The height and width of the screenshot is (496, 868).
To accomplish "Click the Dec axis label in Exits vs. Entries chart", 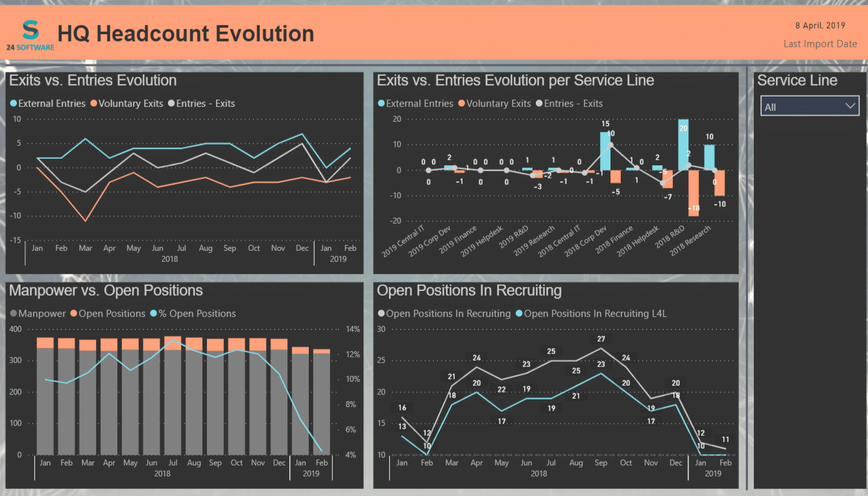I will [302, 248].
